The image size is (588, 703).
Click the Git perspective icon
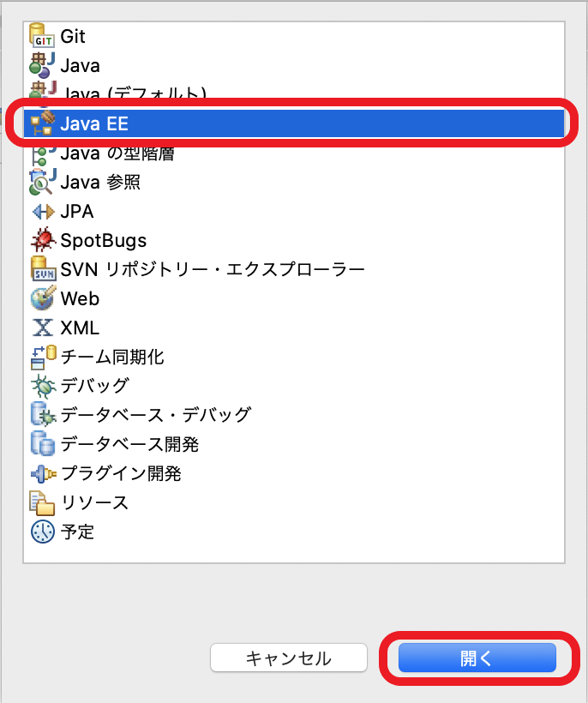tap(43, 36)
